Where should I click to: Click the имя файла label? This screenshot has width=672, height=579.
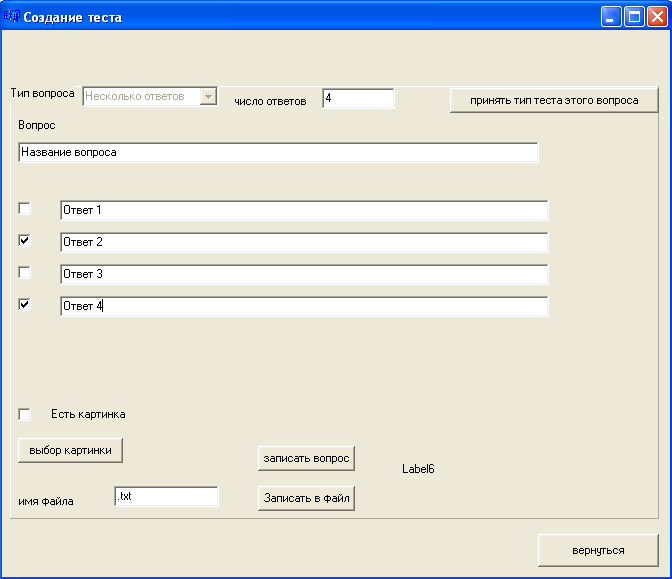click(x=45, y=501)
